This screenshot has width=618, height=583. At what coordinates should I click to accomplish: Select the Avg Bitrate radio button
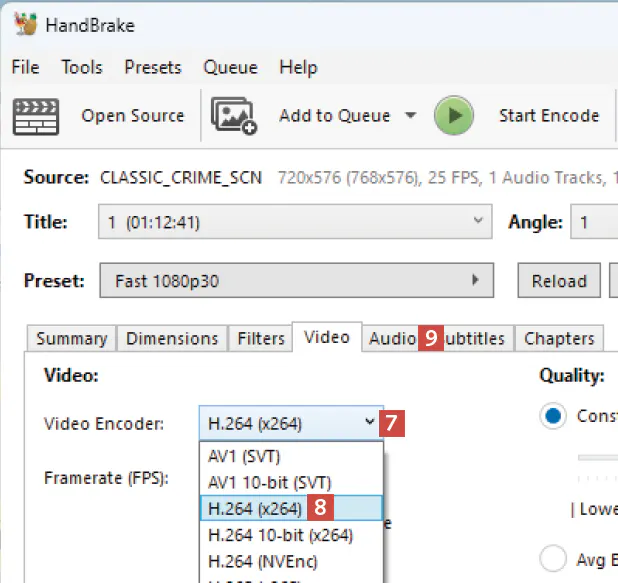553,558
